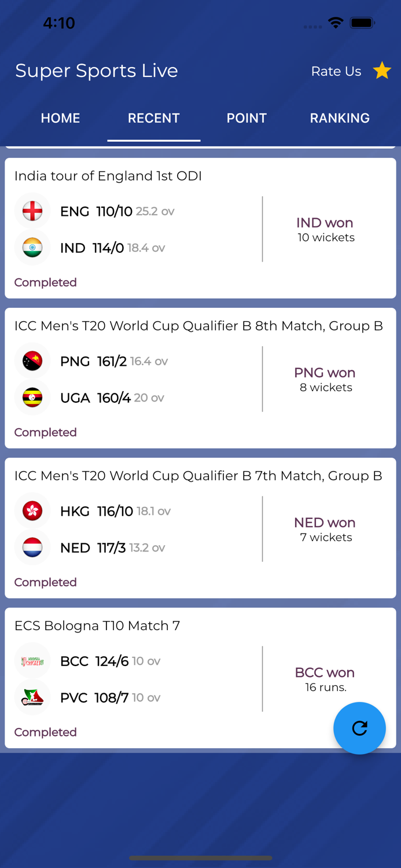
Task: Tap the NED won 7 wickets result
Action: (x=325, y=529)
